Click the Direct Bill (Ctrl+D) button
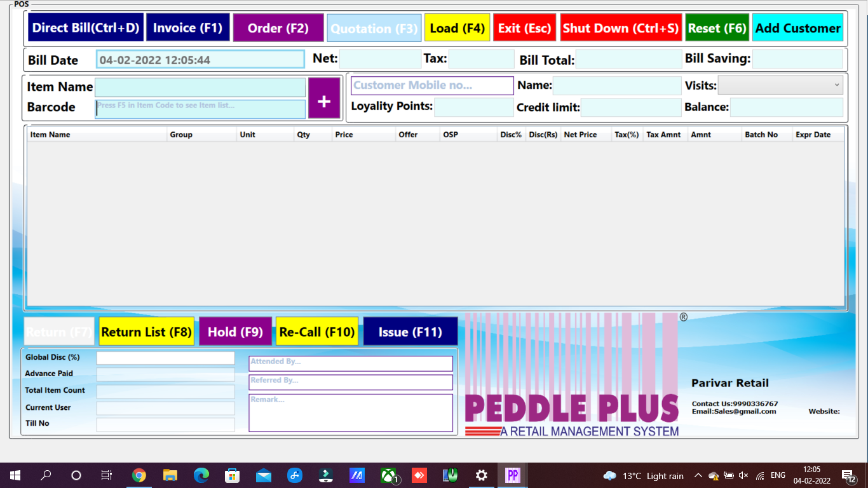The width and height of the screenshot is (868, 488). (x=85, y=28)
